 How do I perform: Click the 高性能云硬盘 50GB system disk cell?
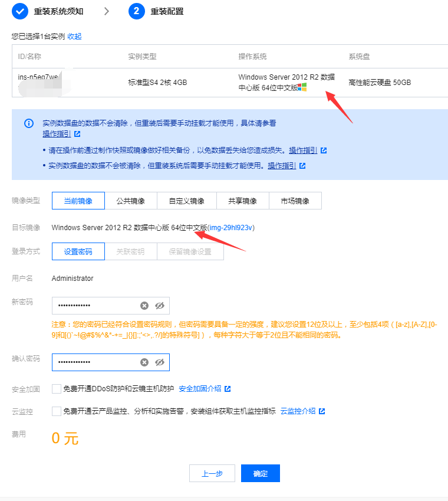pos(380,83)
